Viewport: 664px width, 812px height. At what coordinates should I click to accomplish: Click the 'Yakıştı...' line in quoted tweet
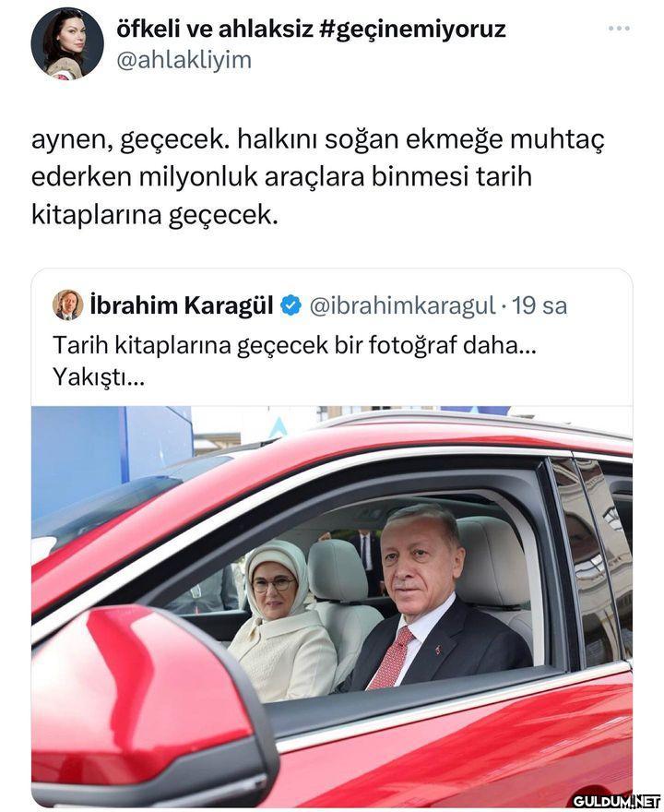pyautogui.click(x=99, y=378)
